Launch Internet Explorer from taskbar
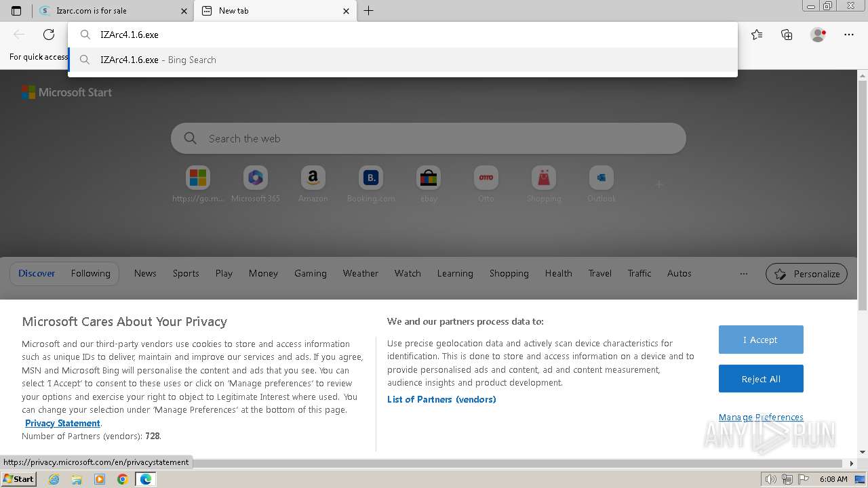The height and width of the screenshot is (488, 868). (54, 479)
